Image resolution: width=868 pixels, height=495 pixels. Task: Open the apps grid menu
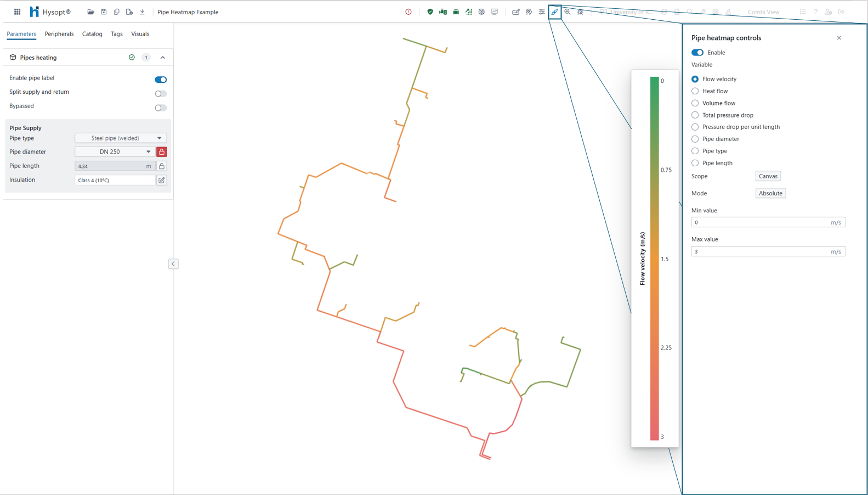(17, 12)
